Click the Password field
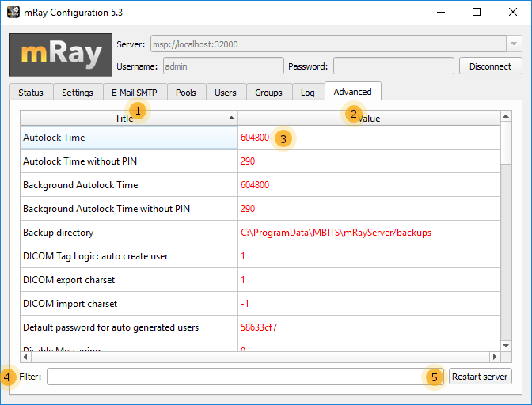The height and width of the screenshot is (405, 532). [393, 66]
